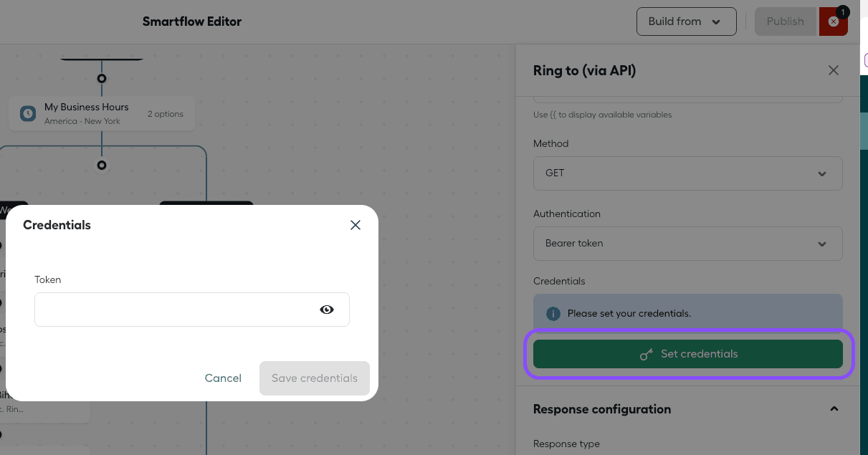
Task: Click the white X inside the red error indicator
Action: coord(833,21)
